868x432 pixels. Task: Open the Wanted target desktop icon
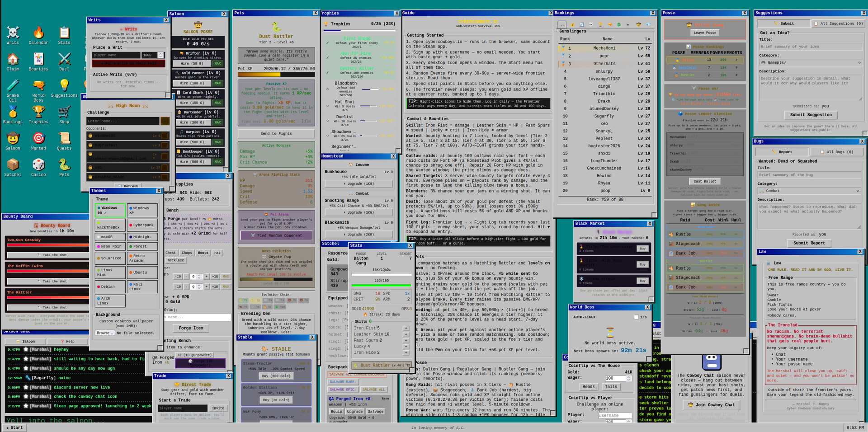point(38,141)
